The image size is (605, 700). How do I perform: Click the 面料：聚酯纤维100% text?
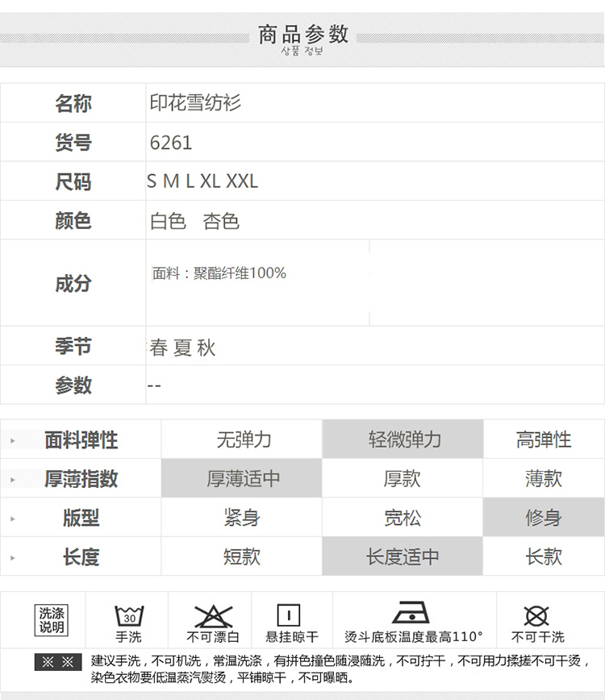(x=219, y=273)
